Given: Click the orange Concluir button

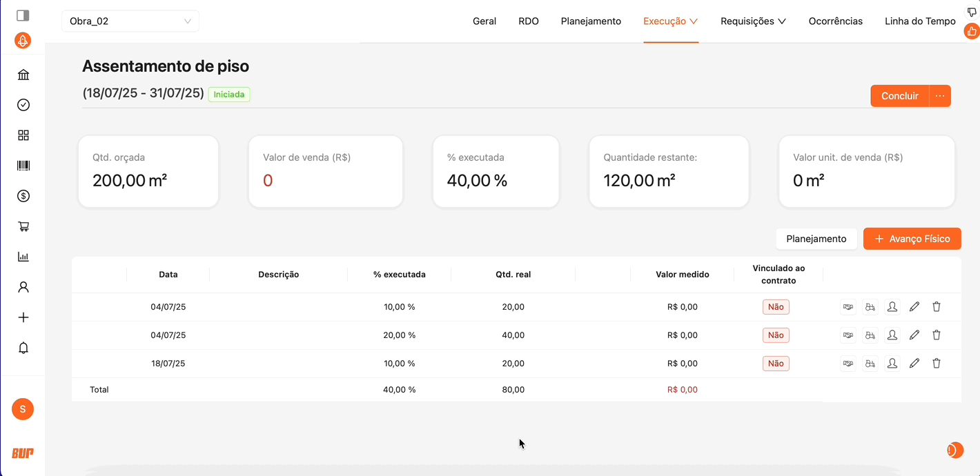Looking at the screenshot, I should (x=900, y=96).
